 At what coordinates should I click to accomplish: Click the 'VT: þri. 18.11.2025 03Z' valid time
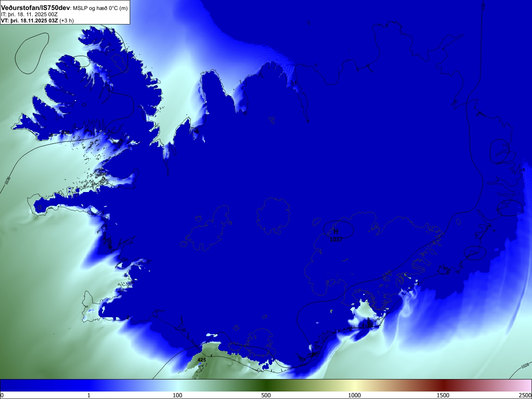(29, 20)
